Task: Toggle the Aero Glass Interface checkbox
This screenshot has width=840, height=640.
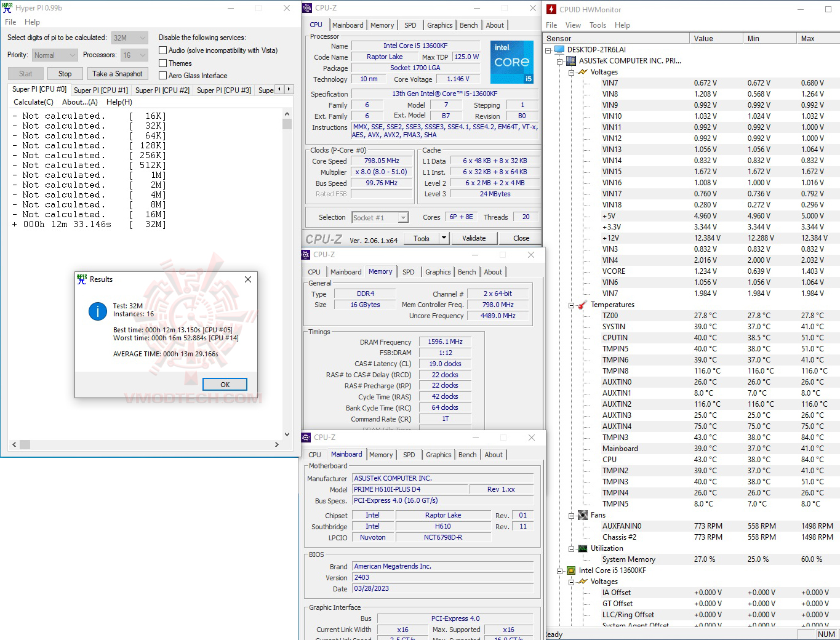Action: (x=163, y=76)
